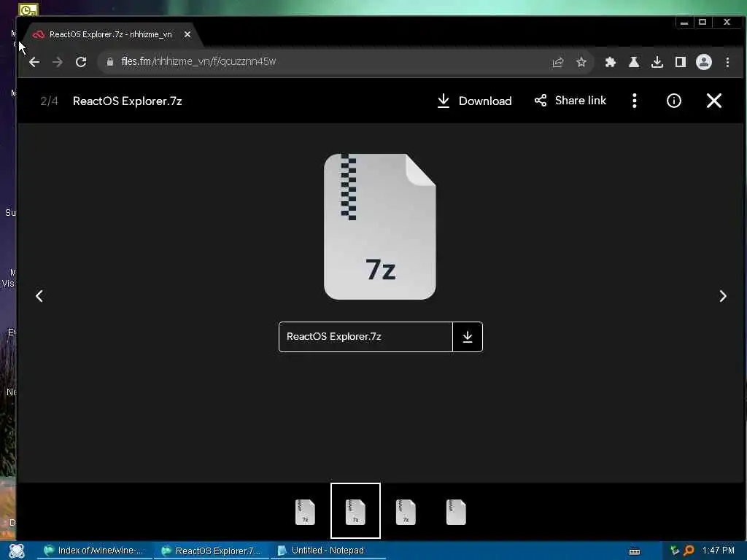747x560 pixels.
Task: Share this page from address bar
Action: 558,63
